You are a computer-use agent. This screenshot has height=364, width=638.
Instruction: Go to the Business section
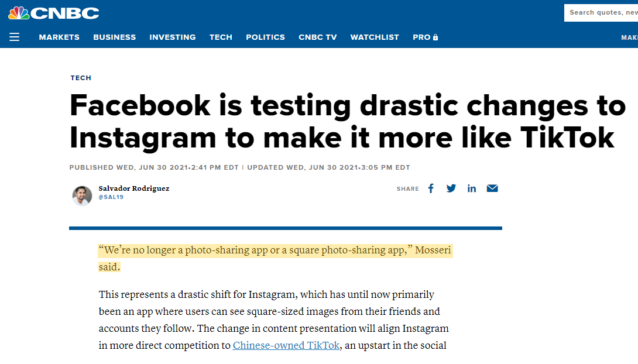[x=114, y=37]
